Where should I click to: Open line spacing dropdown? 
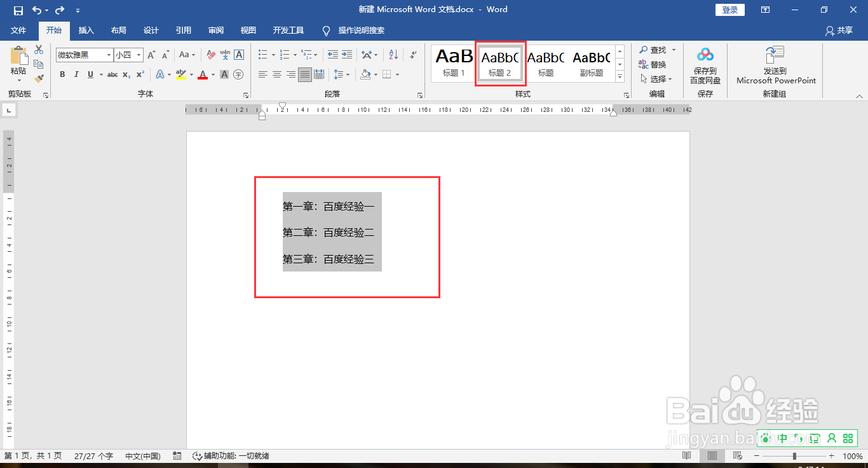pos(342,74)
